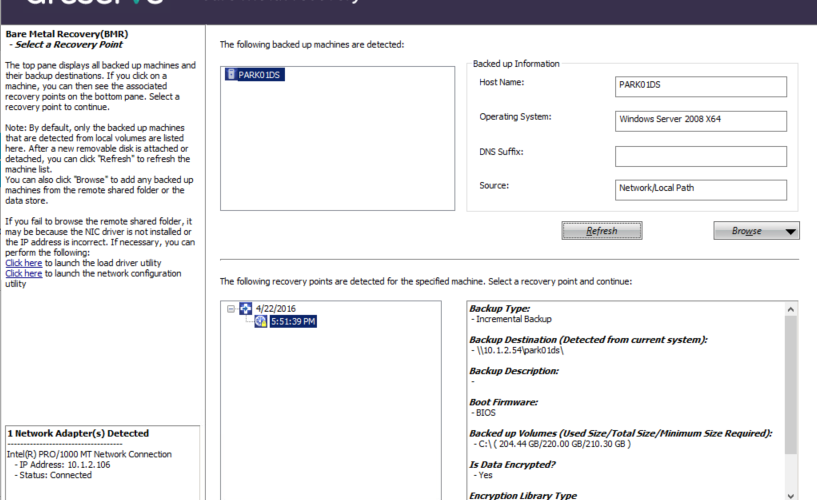
Task: Click the "Status: Connected" line
Action: [x=53, y=475]
